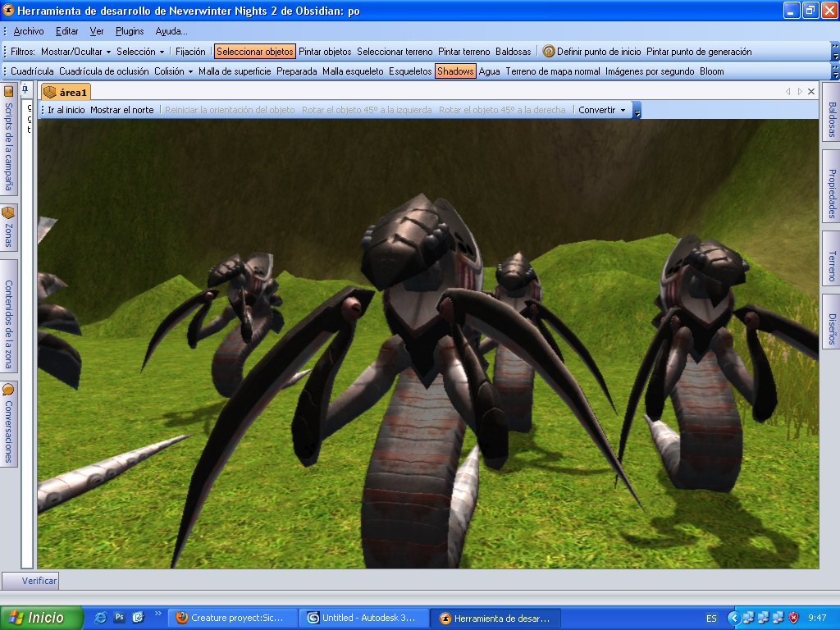Open the Plugins menu
Image resolution: width=840 pixels, height=630 pixels.
tap(130, 31)
